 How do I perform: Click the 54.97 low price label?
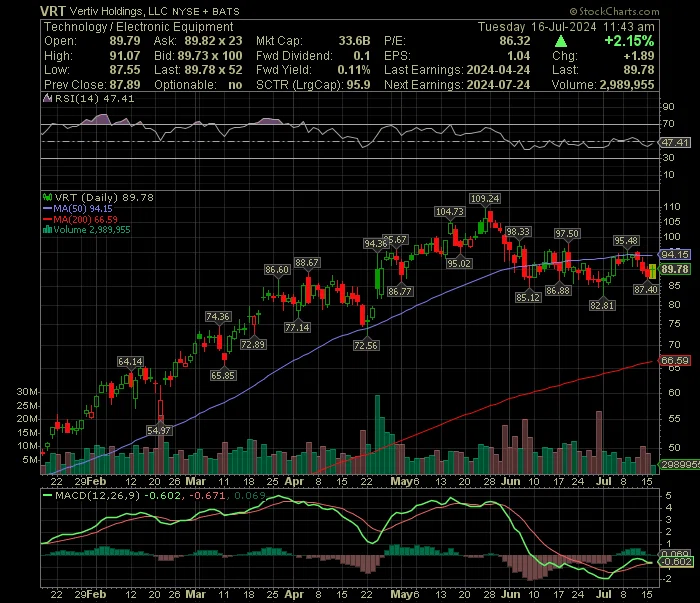tap(159, 430)
